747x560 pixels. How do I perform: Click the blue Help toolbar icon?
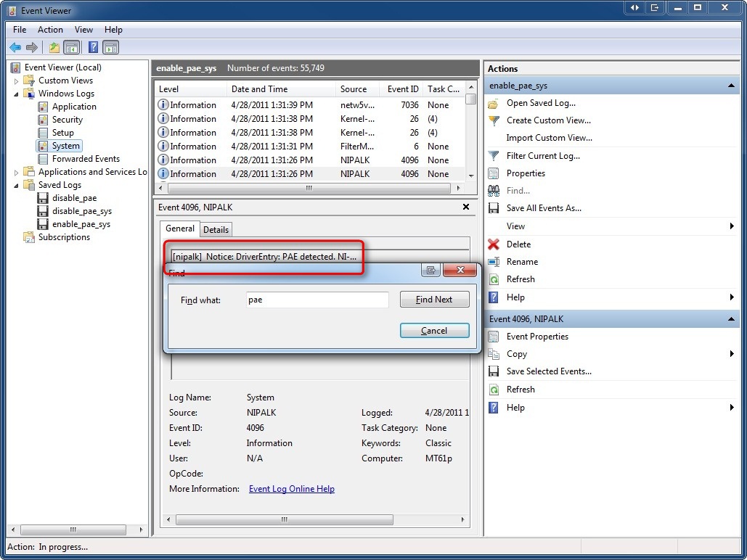[93, 48]
